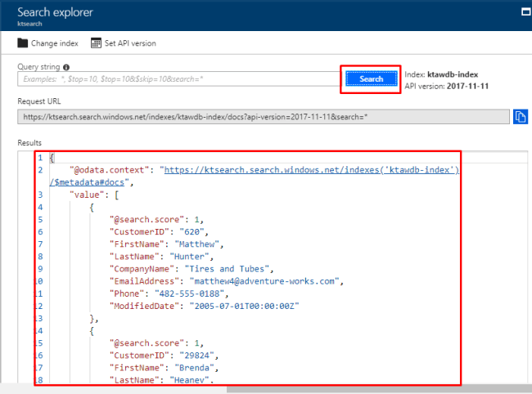The width and height of the screenshot is (532, 394).
Task: Click the Search explorer title
Action: tap(55, 12)
